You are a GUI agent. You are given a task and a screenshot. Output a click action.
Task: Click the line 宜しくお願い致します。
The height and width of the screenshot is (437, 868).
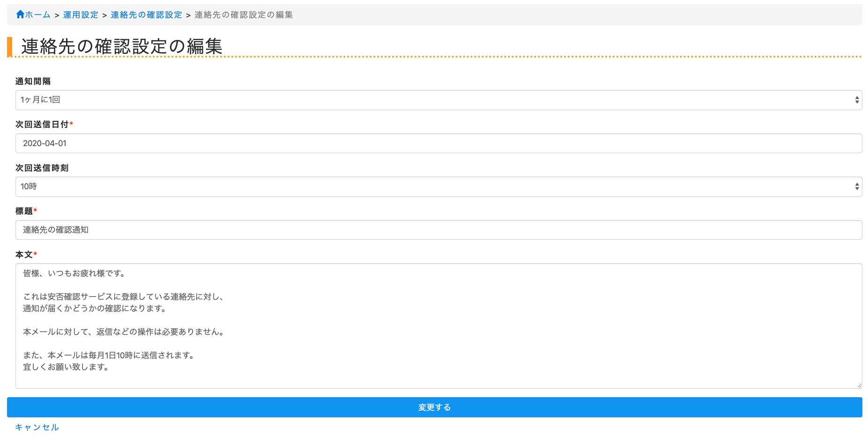pyautogui.click(x=66, y=367)
